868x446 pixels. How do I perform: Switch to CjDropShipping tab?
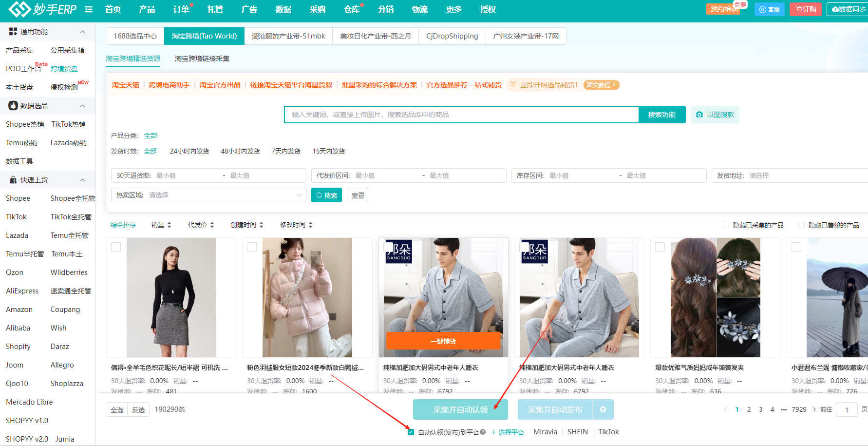click(452, 36)
